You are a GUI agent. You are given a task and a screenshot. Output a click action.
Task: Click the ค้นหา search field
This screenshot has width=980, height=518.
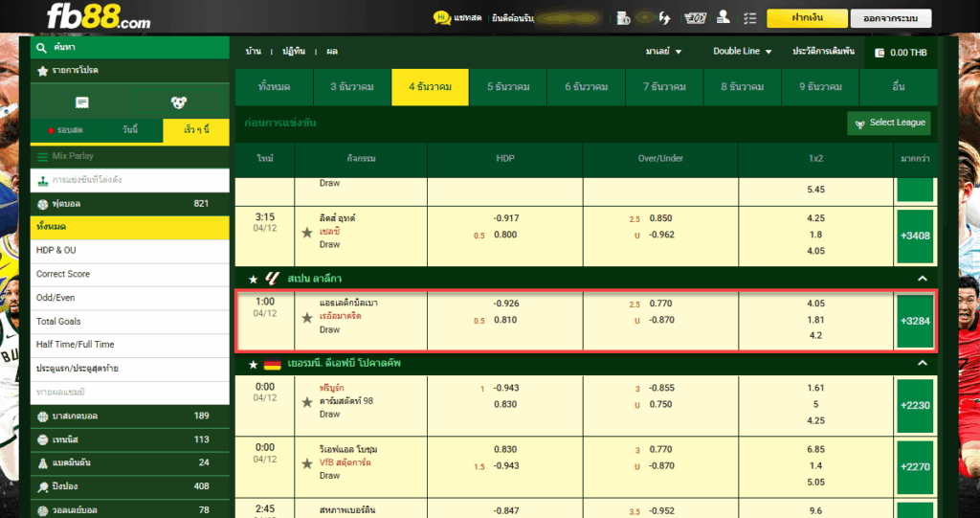(x=129, y=48)
